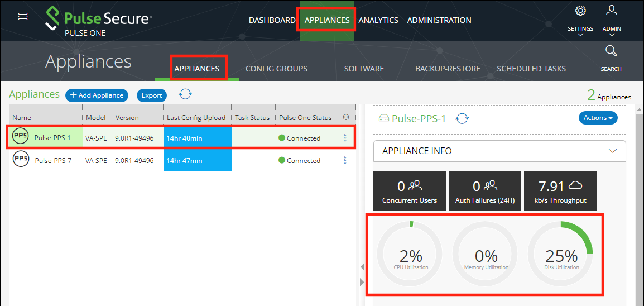Open table column settings gear
Viewport: 644px width, 306px height.
346,117
